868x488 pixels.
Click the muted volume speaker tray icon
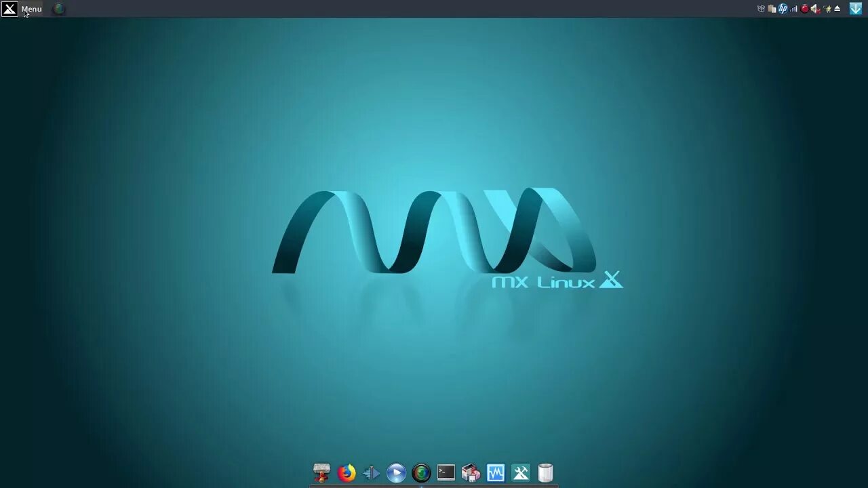coord(816,9)
